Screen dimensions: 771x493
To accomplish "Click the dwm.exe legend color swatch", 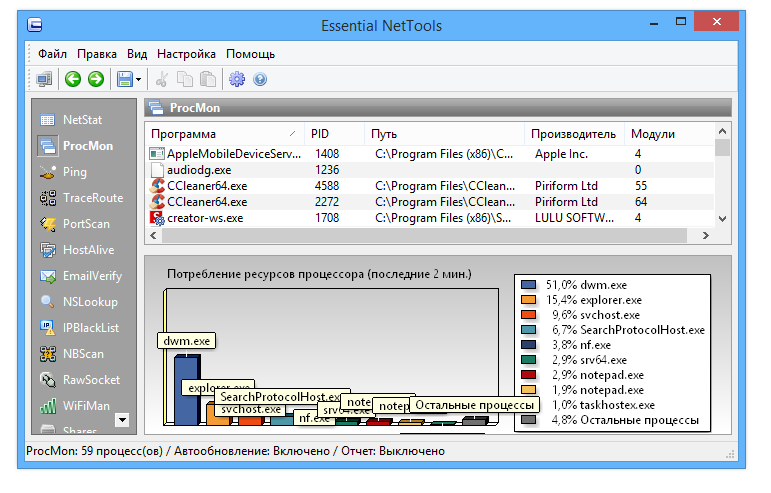I will pyautogui.click(x=528, y=285).
